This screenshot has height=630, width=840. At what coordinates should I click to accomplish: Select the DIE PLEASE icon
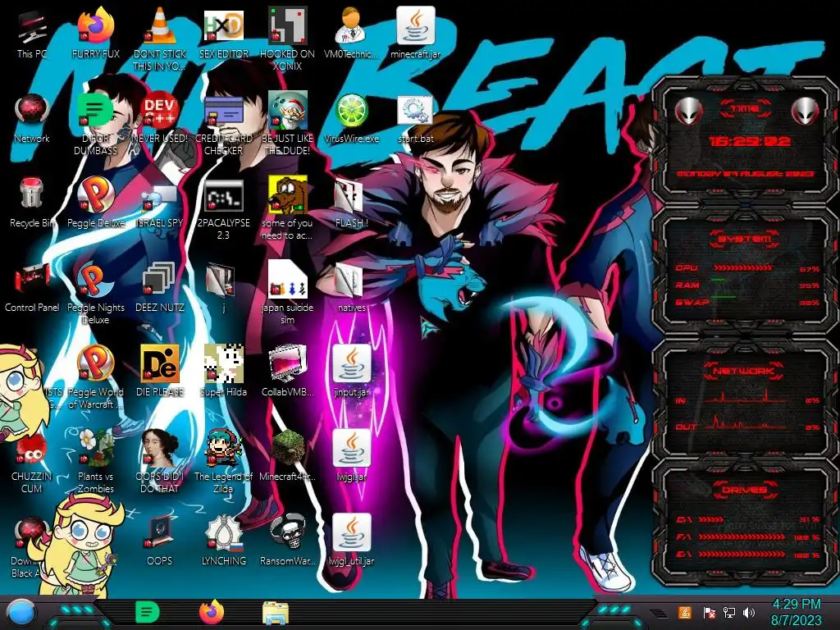(x=160, y=364)
